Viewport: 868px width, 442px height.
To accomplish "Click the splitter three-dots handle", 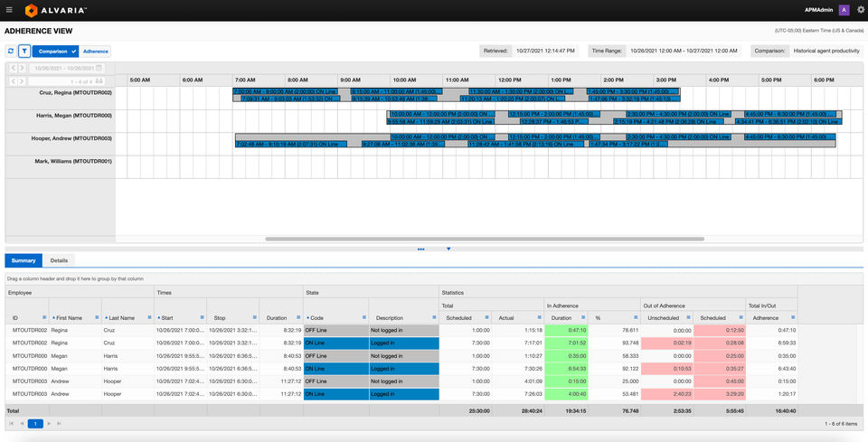I will coord(420,249).
